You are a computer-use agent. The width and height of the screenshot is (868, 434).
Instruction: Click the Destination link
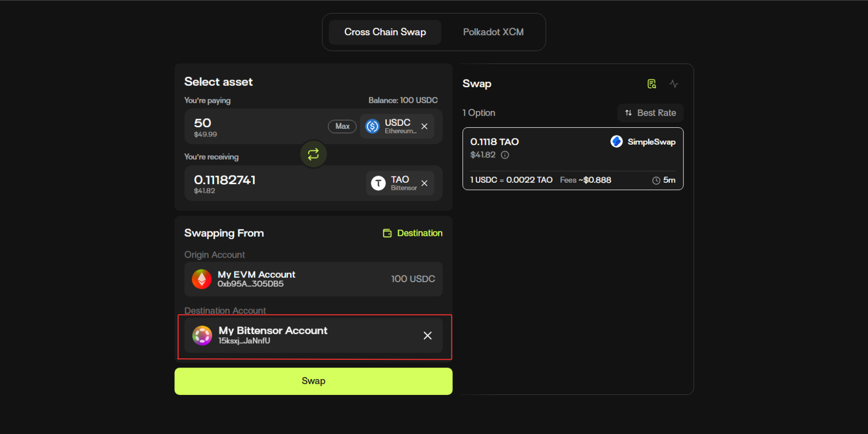[x=413, y=233]
